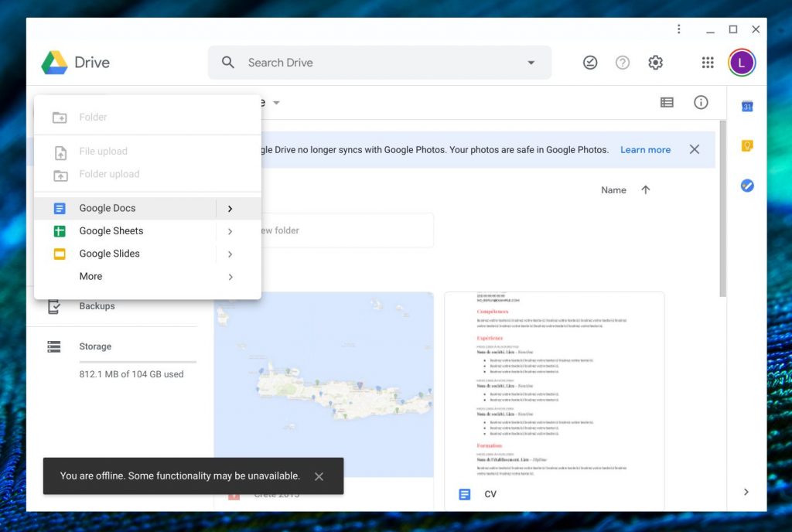Open the Settings gear icon
The image size is (792, 532).
pos(656,63)
